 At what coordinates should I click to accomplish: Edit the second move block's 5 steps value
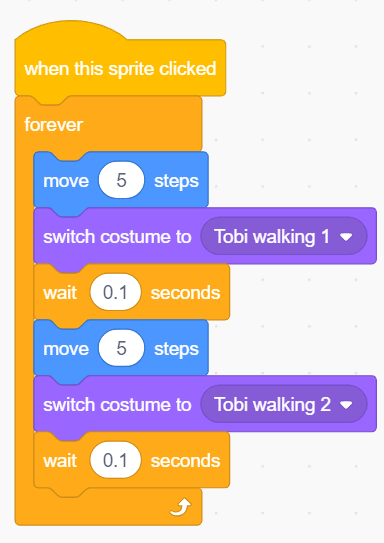point(121,348)
